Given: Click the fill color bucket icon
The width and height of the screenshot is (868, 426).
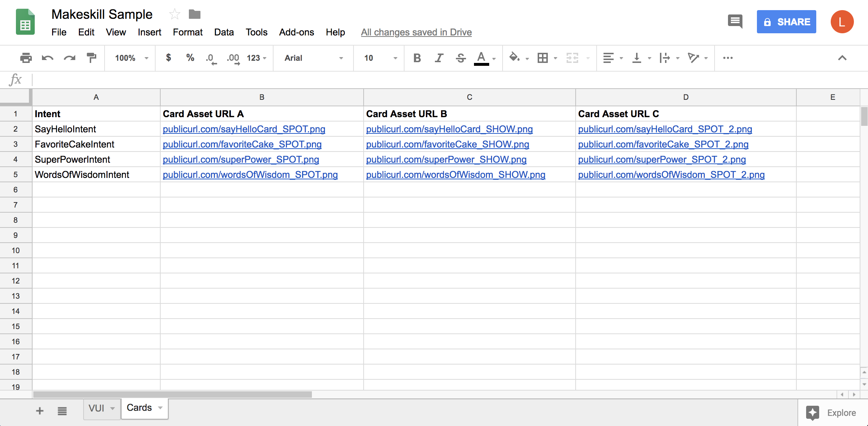Looking at the screenshot, I should 514,58.
